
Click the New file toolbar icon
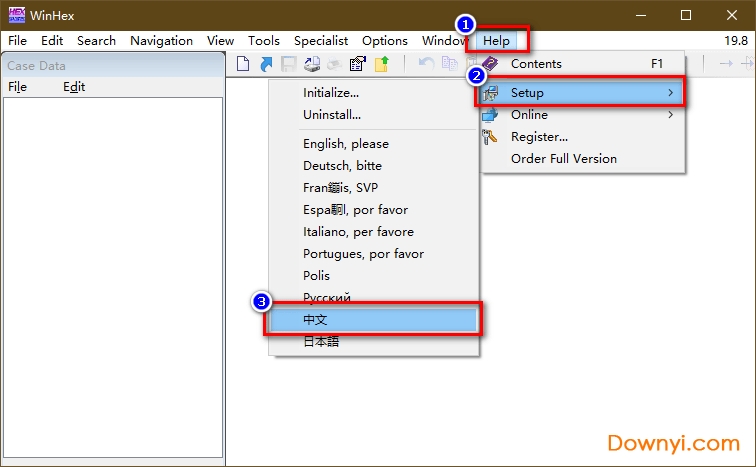(x=242, y=64)
